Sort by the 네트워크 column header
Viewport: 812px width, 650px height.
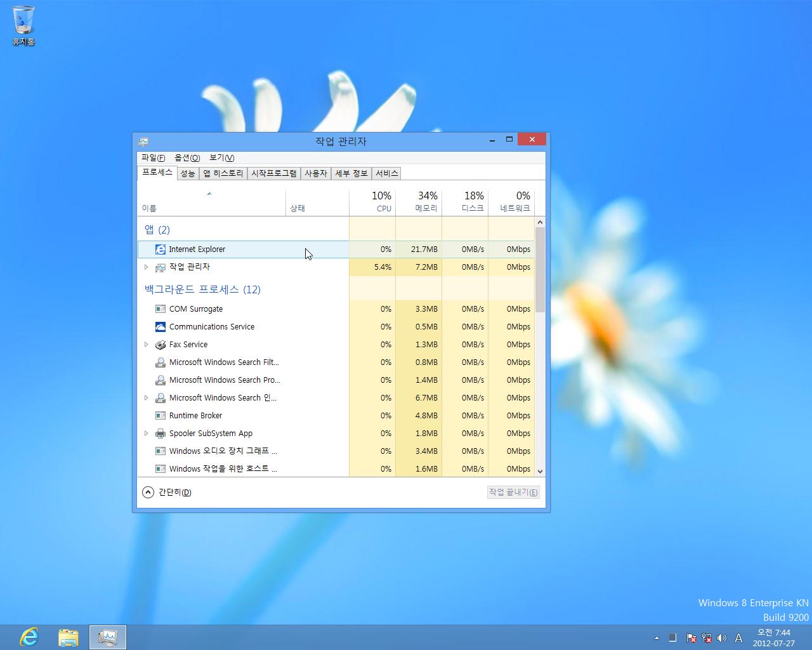511,202
